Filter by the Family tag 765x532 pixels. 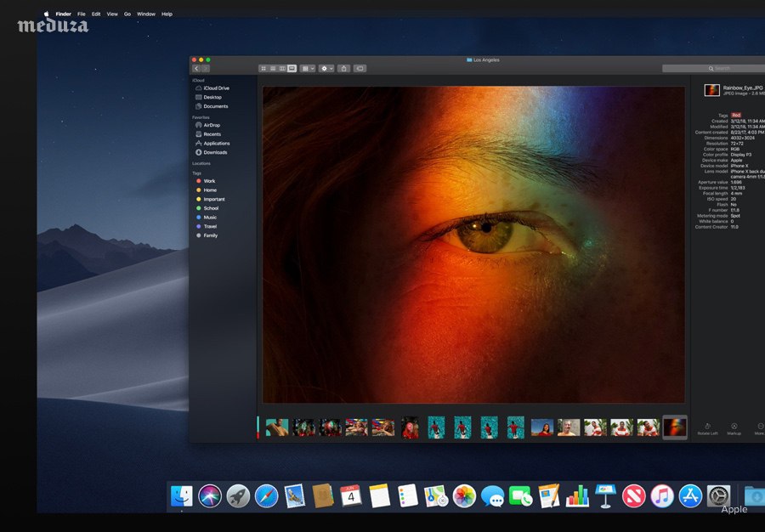coord(207,235)
